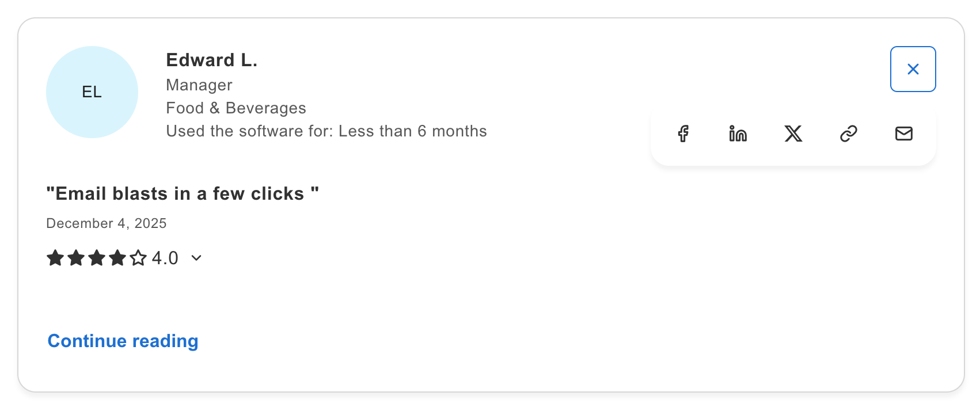The height and width of the screenshot is (411, 980).
Task: Open Edward L.'s reviewer profile
Action: [x=212, y=59]
